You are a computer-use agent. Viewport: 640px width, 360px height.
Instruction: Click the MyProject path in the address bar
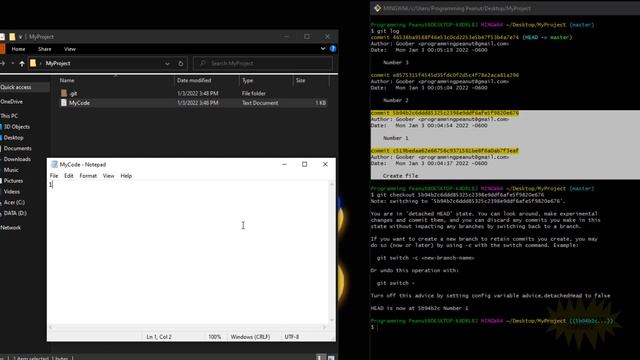click(x=58, y=63)
